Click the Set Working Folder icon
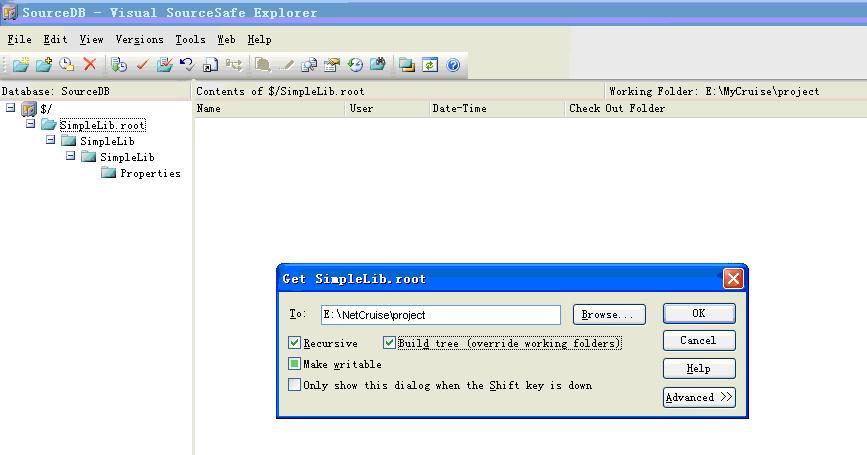The height and width of the screenshot is (455, 867). [406, 65]
